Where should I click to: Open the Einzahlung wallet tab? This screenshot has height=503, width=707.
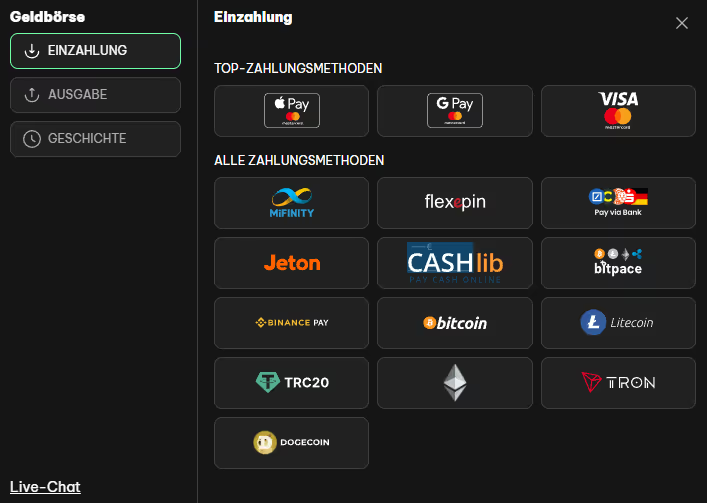(x=95, y=51)
